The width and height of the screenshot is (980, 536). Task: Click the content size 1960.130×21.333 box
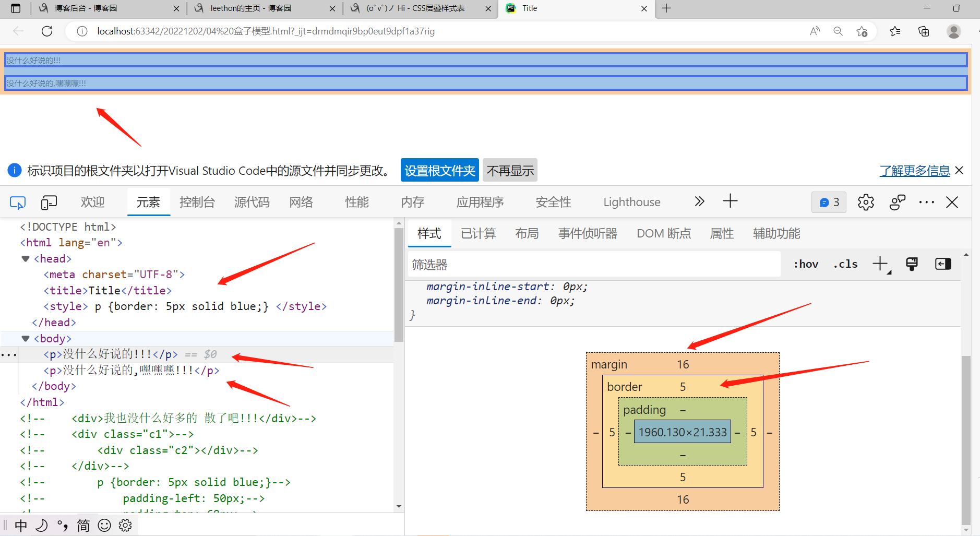(x=683, y=432)
